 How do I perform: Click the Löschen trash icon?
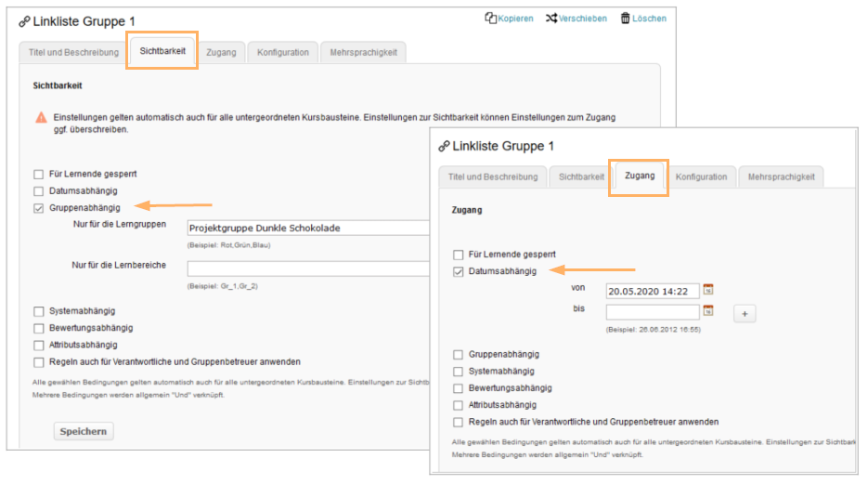[x=626, y=18]
